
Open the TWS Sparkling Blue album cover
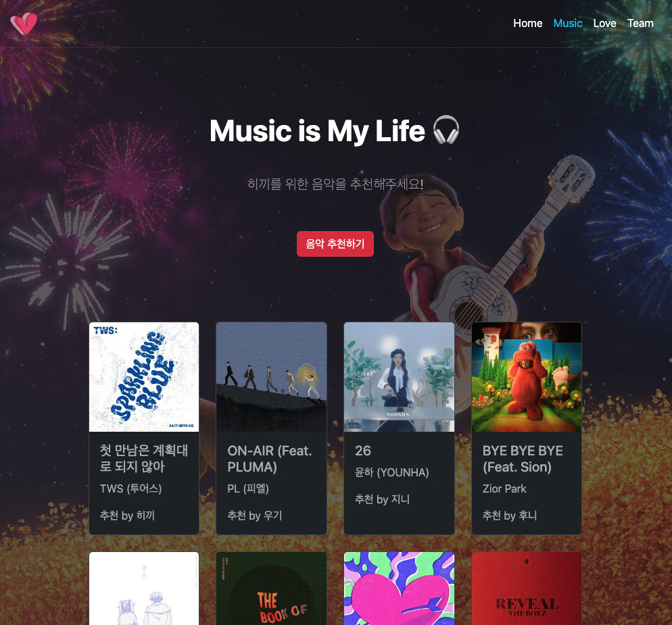point(144,377)
